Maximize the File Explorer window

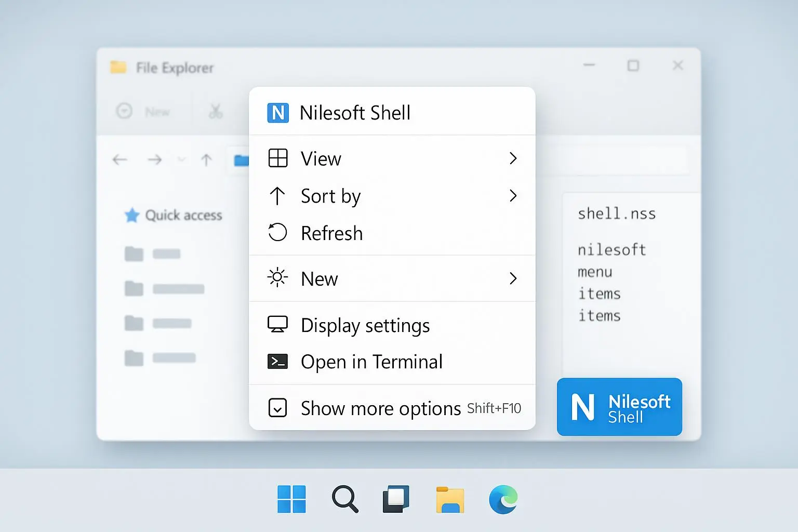[633, 65]
